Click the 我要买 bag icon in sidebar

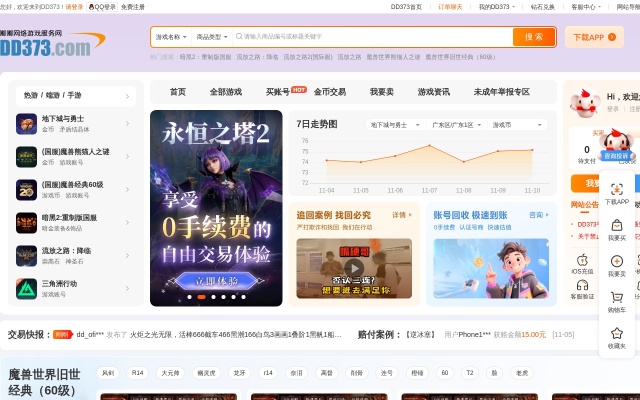tap(617, 225)
